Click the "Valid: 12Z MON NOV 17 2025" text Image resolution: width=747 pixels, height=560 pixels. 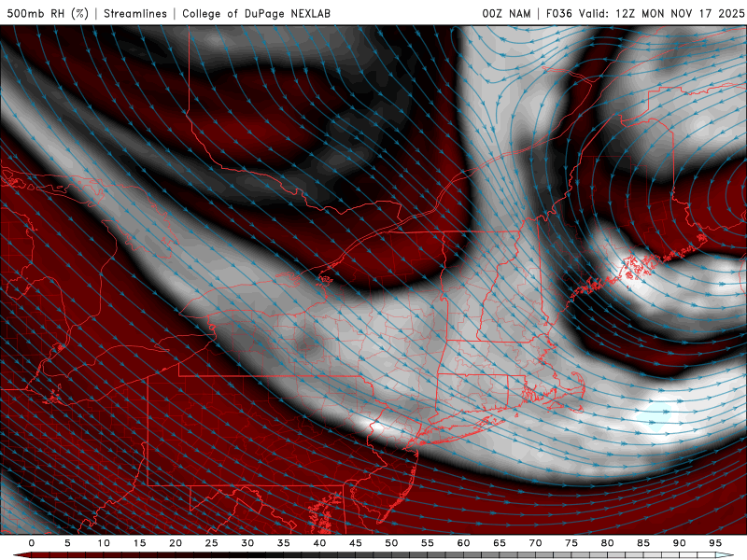coord(661,13)
